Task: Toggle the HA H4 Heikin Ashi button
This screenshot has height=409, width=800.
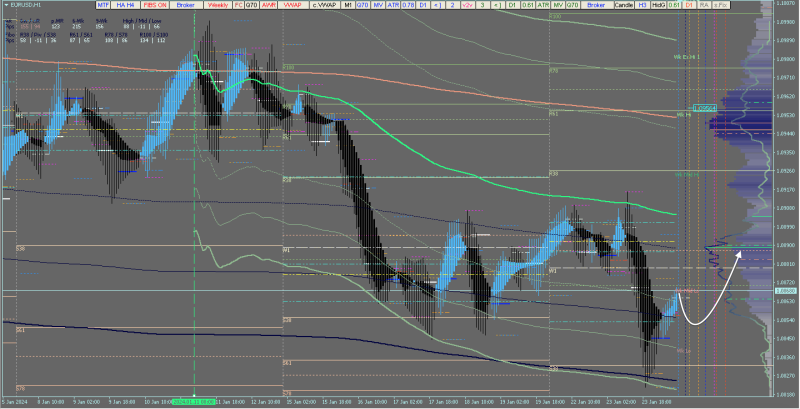Action: [x=126, y=5]
